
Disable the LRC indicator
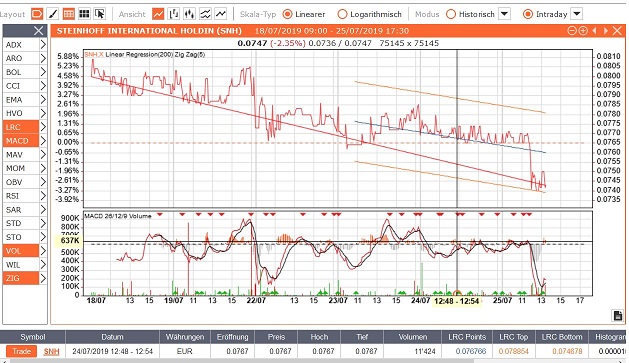pyautogui.click(x=21, y=127)
